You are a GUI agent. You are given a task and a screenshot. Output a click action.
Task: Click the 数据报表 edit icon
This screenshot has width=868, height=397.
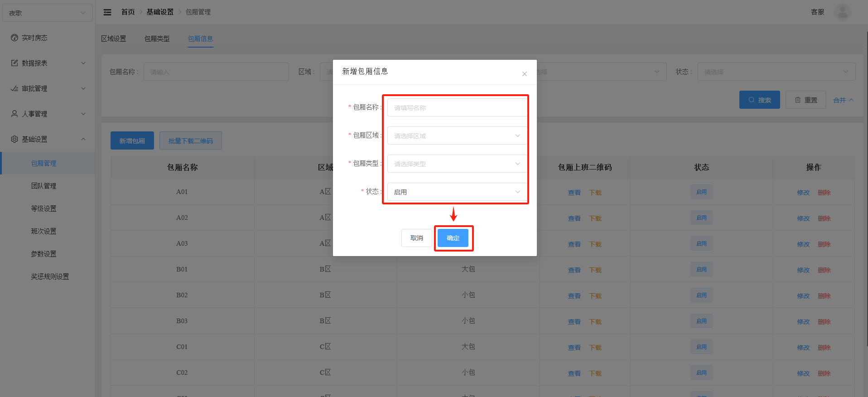click(x=14, y=63)
